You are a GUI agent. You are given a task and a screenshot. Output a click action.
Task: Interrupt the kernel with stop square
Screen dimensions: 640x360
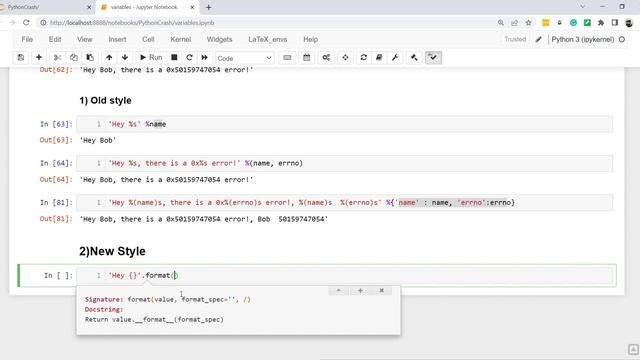point(174,58)
